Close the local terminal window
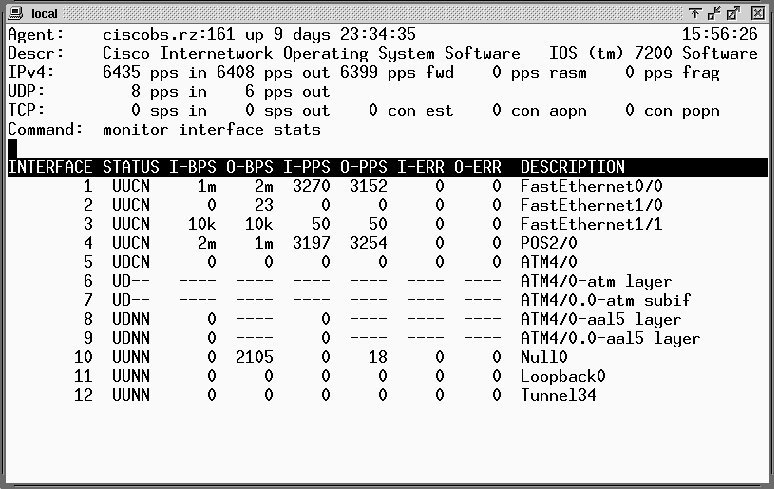The height and width of the screenshot is (489, 774). (760, 12)
